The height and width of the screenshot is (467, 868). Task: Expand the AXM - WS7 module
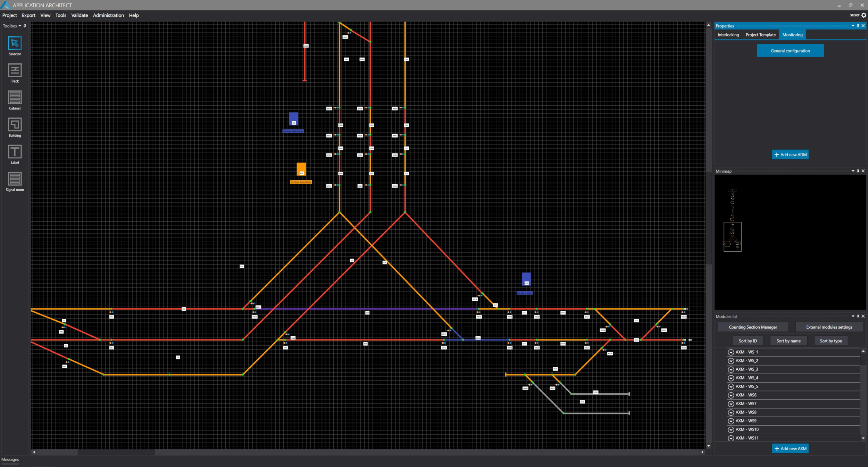pyautogui.click(x=731, y=404)
